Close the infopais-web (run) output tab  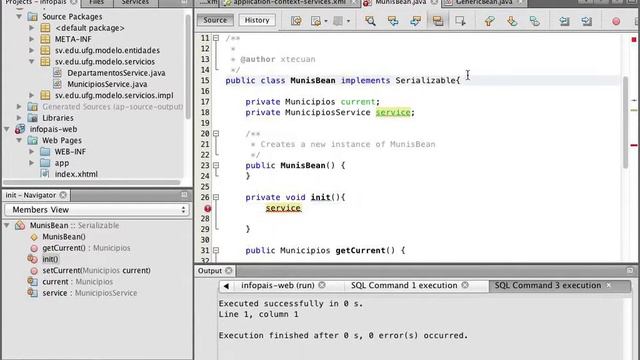pyautogui.click(x=322, y=285)
